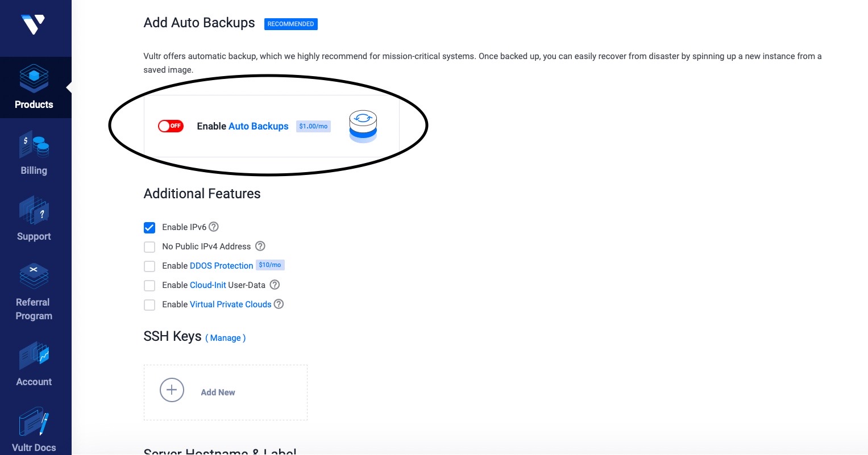Open the Referral Program sidebar icon
The image size is (868, 455).
[x=34, y=277]
